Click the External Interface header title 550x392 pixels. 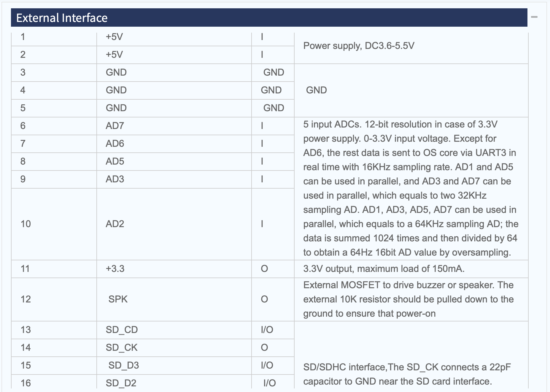62,18
